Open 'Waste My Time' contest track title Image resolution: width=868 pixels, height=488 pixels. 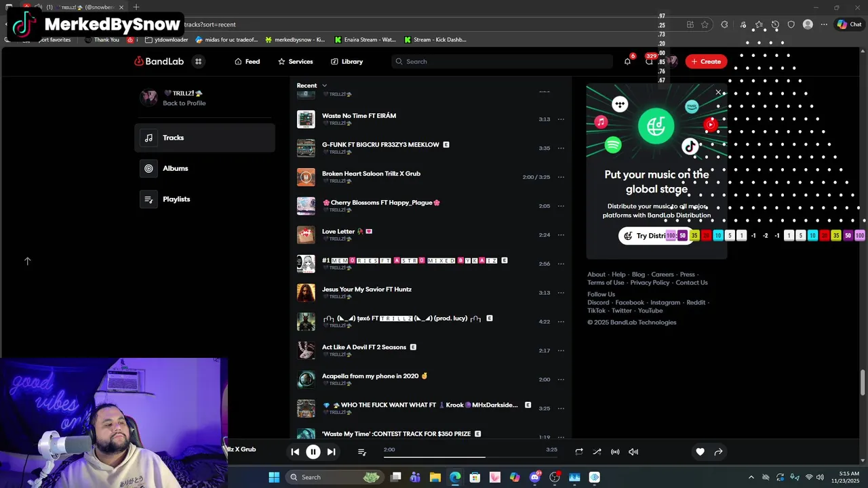tap(396, 434)
